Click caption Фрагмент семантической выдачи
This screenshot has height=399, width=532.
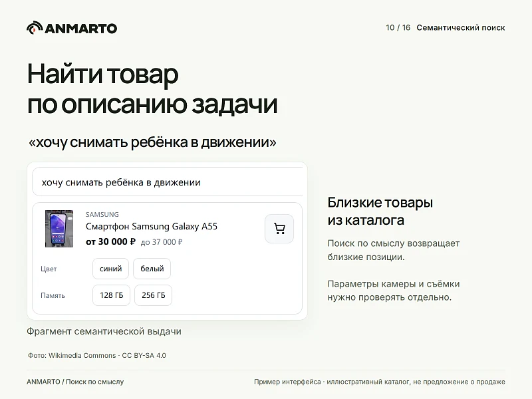click(x=104, y=331)
